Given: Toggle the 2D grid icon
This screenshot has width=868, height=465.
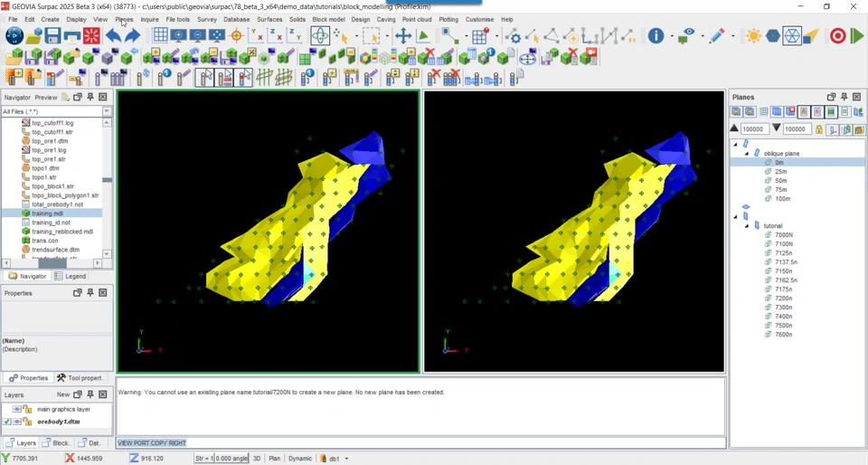Looking at the screenshot, I should (160, 35).
